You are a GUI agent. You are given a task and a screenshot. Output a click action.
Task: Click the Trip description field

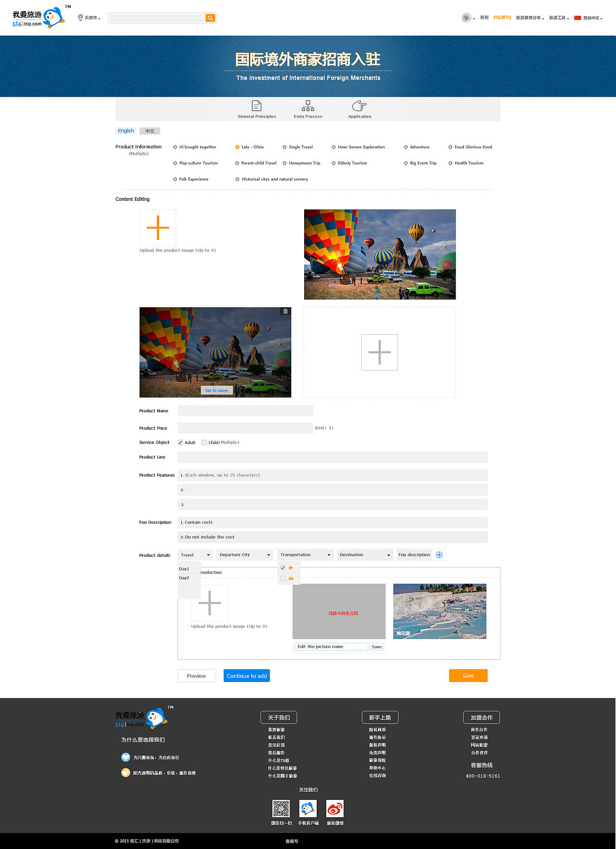pos(414,555)
